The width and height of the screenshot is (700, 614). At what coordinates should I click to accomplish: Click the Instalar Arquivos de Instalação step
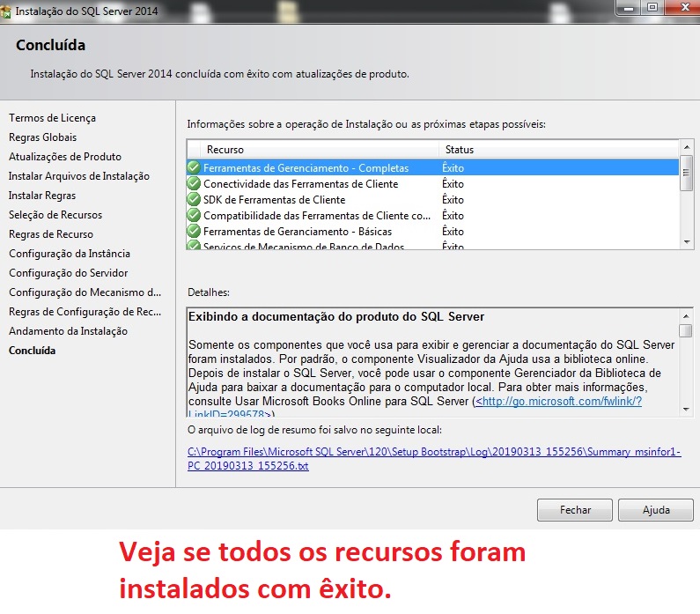click(79, 176)
